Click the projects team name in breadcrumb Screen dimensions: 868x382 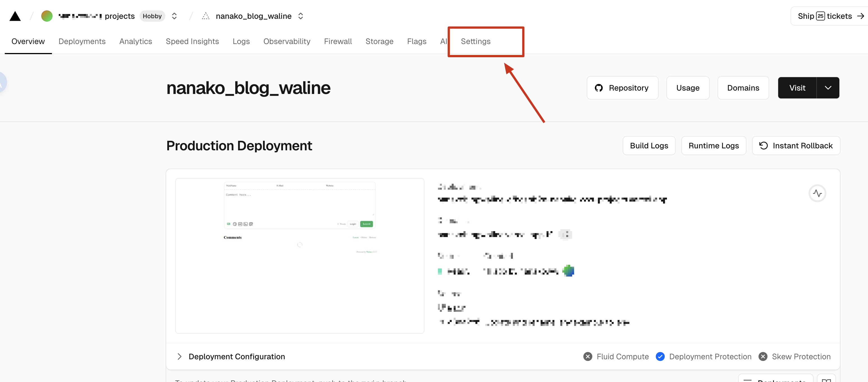(96, 16)
